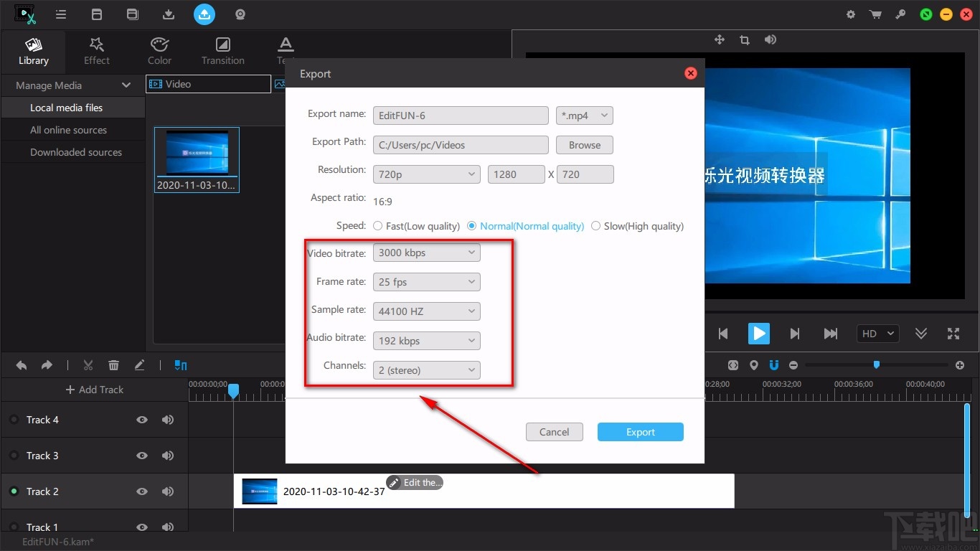This screenshot has width=980, height=551.
Task: Click the settings gear icon
Action: tap(851, 14)
